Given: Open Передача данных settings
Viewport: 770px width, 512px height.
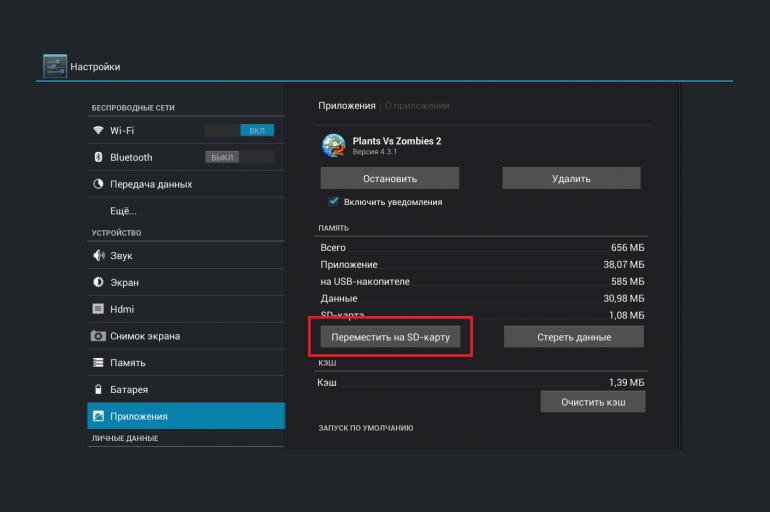Looking at the screenshot, I should tap(186, 184).
